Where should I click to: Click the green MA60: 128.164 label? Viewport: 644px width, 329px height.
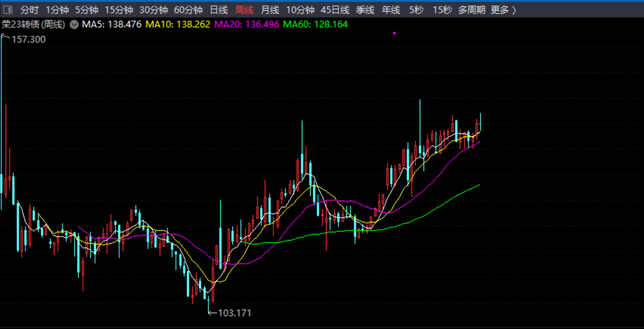tap(316, 25)
